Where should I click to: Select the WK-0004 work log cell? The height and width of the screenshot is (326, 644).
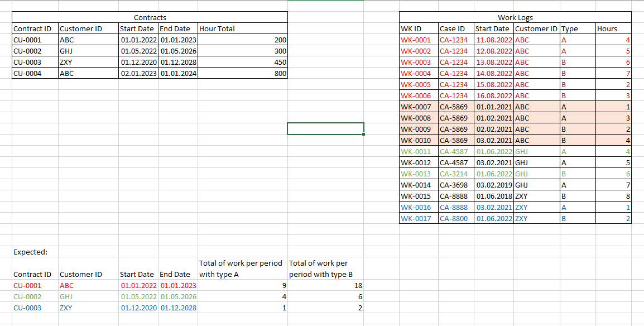click(419, 74)
